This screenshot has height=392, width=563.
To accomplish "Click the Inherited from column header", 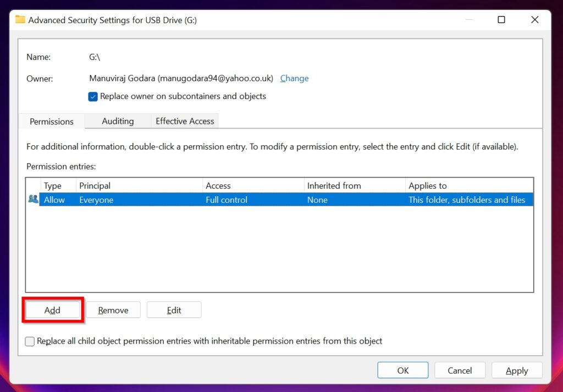I will [x=334, y=185].
